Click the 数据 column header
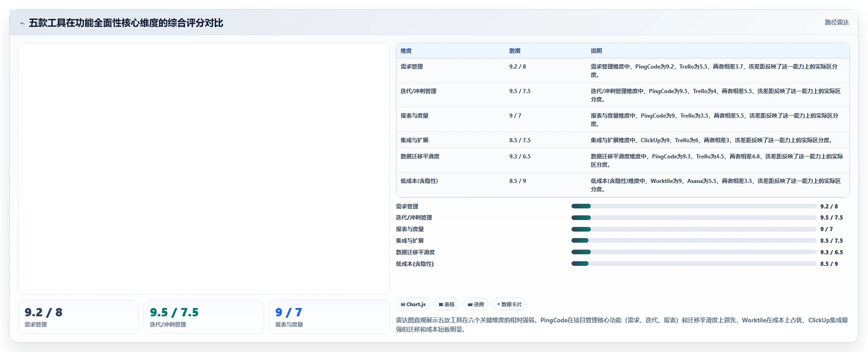 (515, 51)
